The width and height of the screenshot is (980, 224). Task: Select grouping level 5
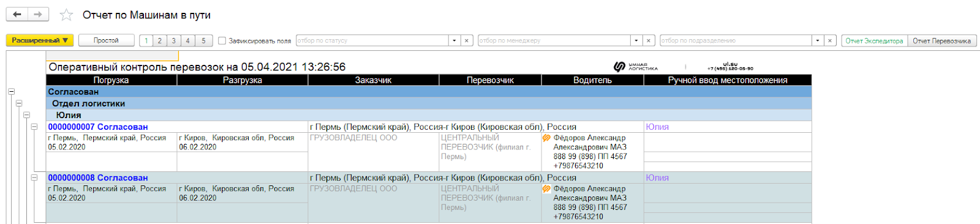coord(203,40)
